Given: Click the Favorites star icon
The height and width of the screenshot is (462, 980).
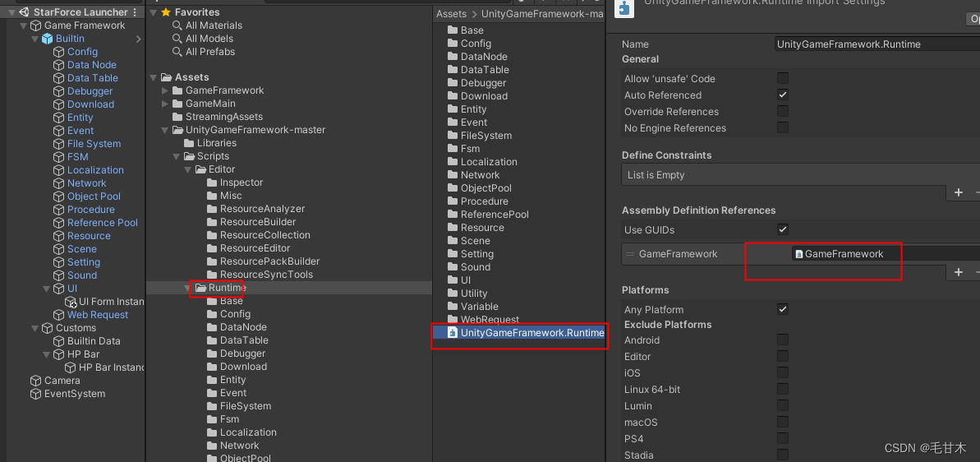Looking at the screenshot, I should coord(166,12).
